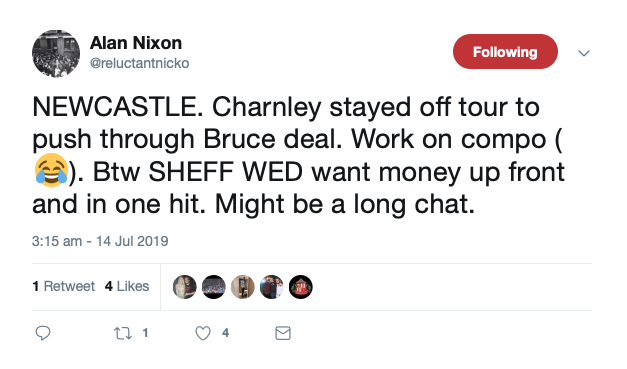The width and height of the screenshot is (627, 369).
Task: Toggle the red Following button
Action: [x=505, y=52]
